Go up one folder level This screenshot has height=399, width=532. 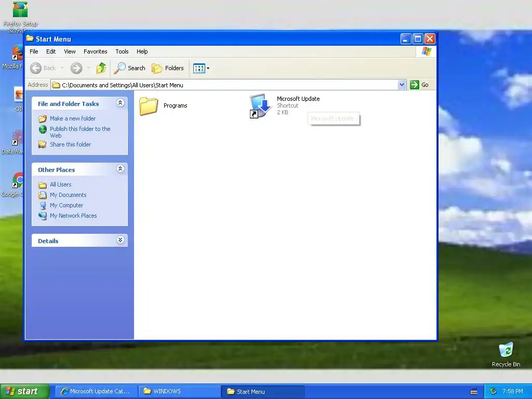point(101,68)
